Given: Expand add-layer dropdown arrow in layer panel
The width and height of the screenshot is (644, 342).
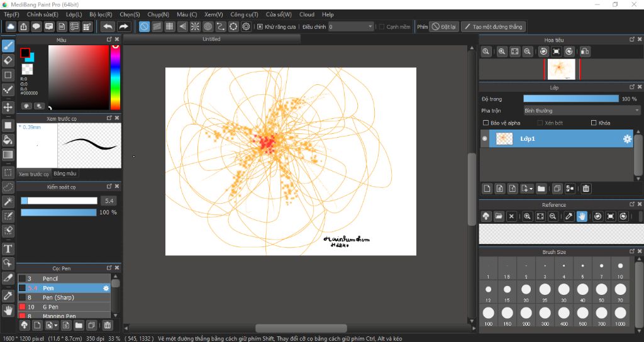Looking at the screenshot, I should (x=531, y=189).
